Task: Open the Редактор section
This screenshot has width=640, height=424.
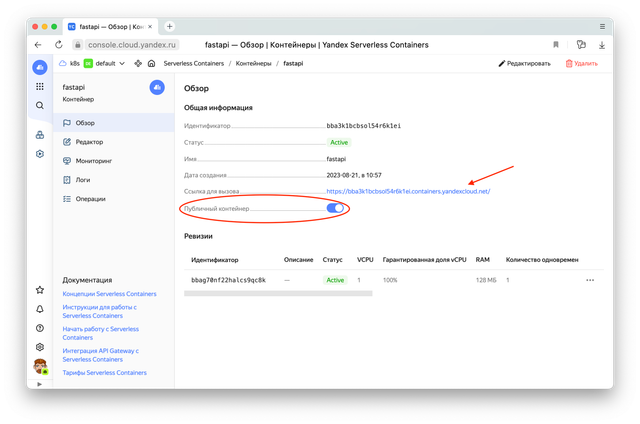Action: click(x=88, y=141)
